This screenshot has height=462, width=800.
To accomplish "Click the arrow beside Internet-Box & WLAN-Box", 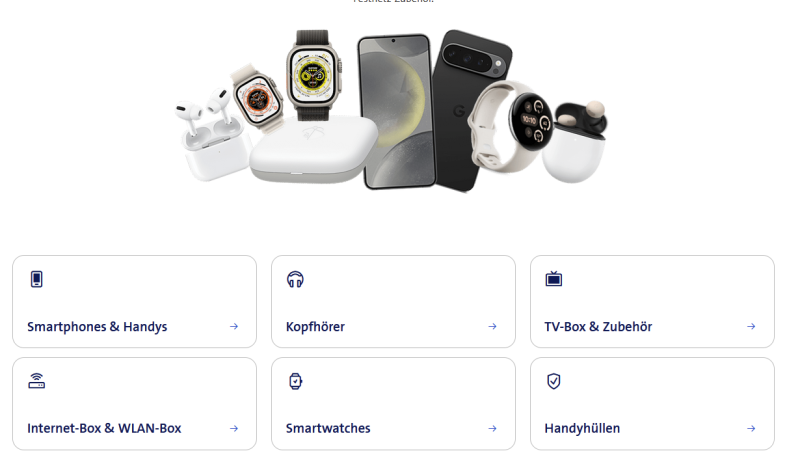I will coord(234,428).
